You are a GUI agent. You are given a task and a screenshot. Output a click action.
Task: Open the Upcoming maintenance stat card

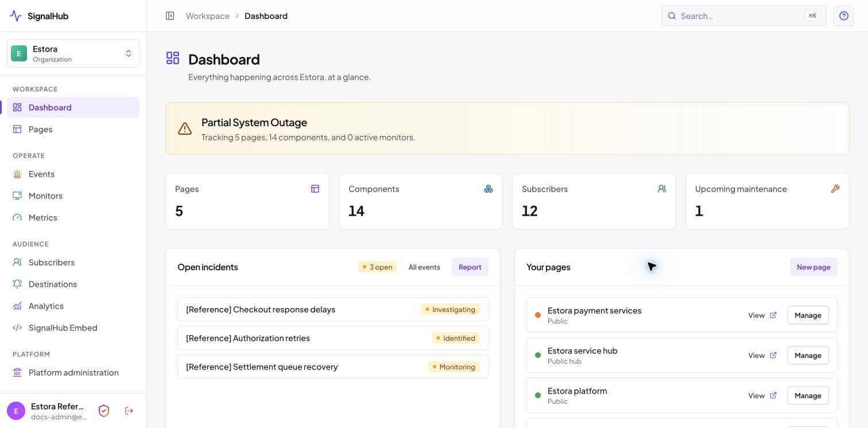coord(768,201)
